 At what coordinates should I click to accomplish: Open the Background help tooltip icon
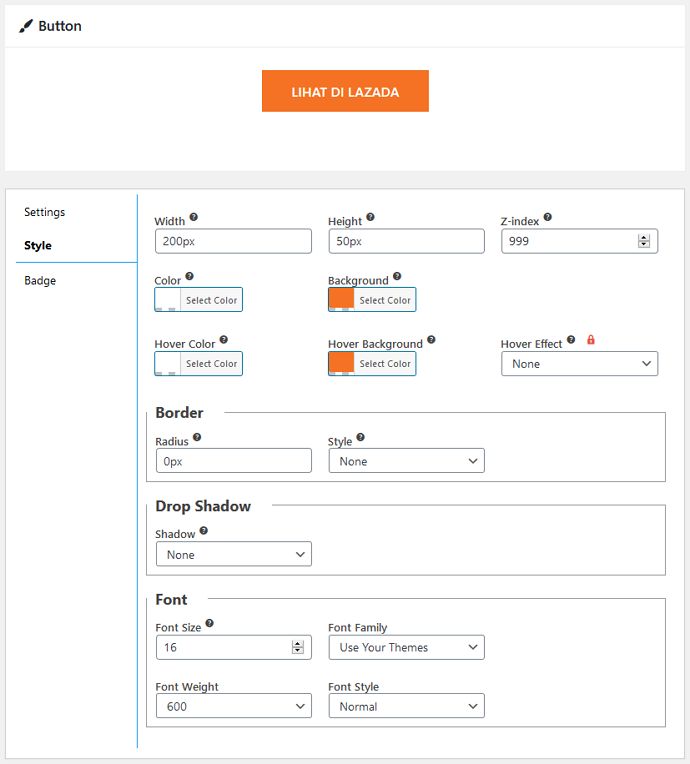pyautogui.click(x=397, y=276)
